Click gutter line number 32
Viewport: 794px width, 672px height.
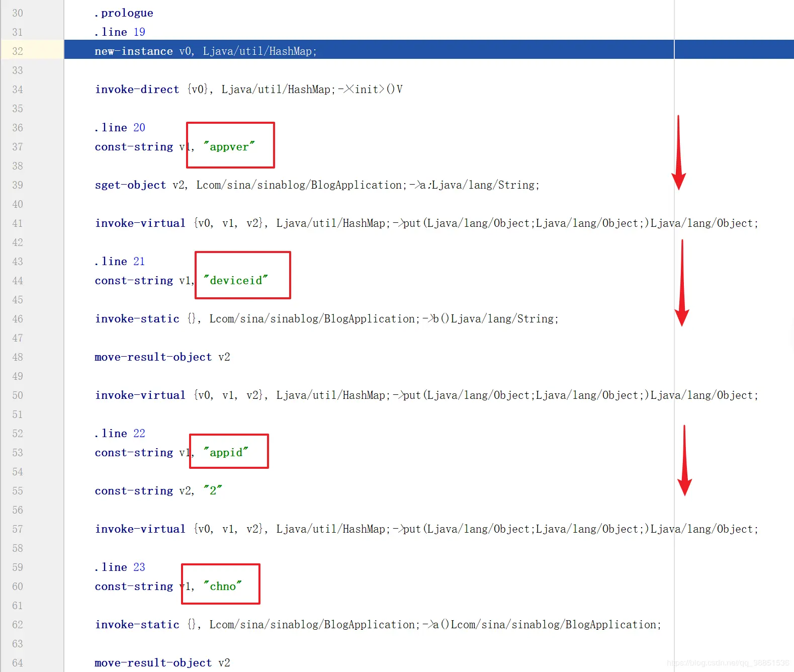pyautogui.click(x=18, y=51)
